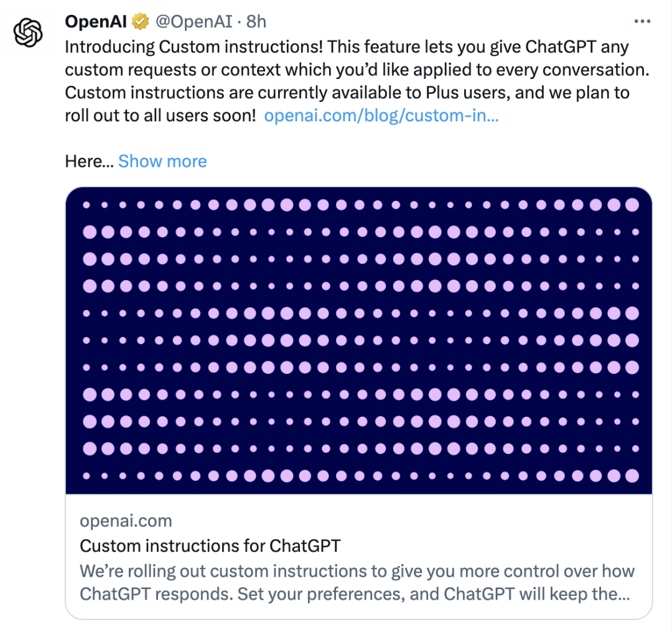Open the openai.com/blog/custom-in... link
The image size is (672, 632).
(381, 116)
